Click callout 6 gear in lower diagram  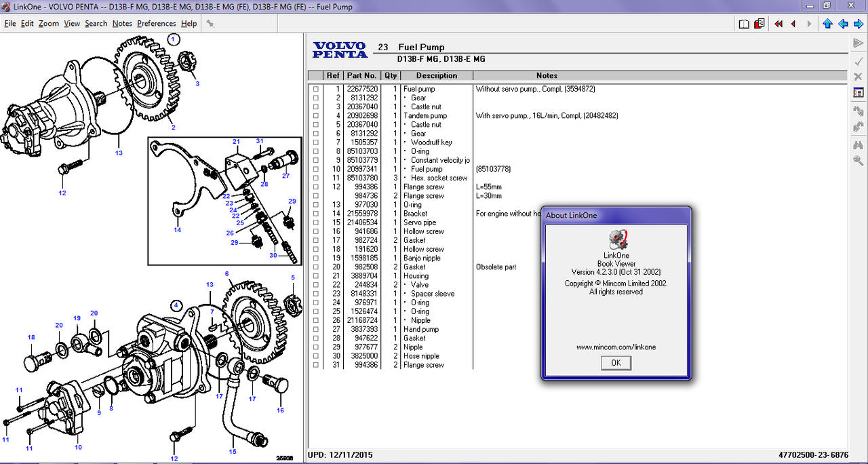click(x=227, y=274)
